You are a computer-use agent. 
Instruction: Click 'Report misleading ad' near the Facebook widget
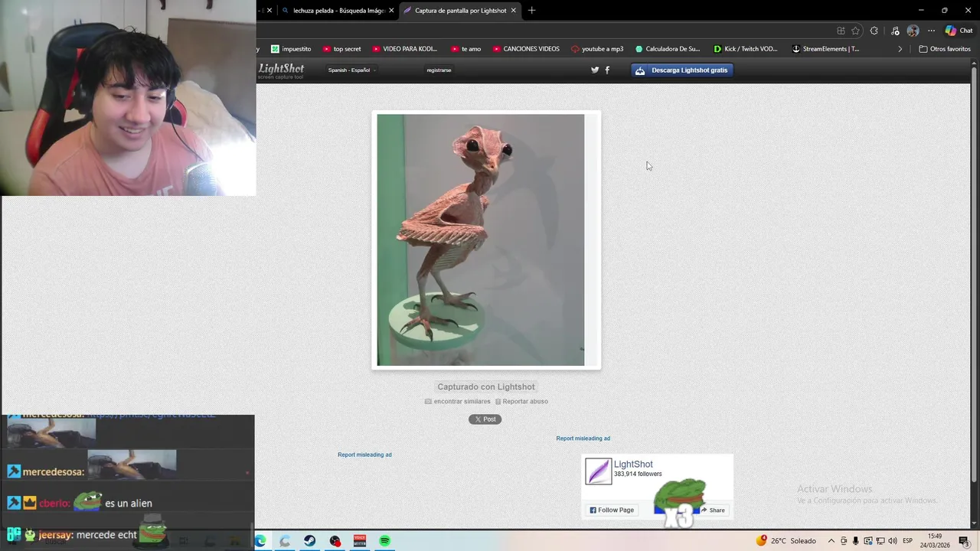[583, 439]
